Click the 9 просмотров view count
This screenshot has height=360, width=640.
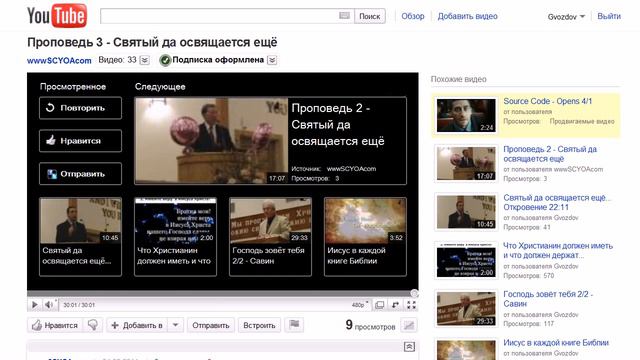coord(370,325)
